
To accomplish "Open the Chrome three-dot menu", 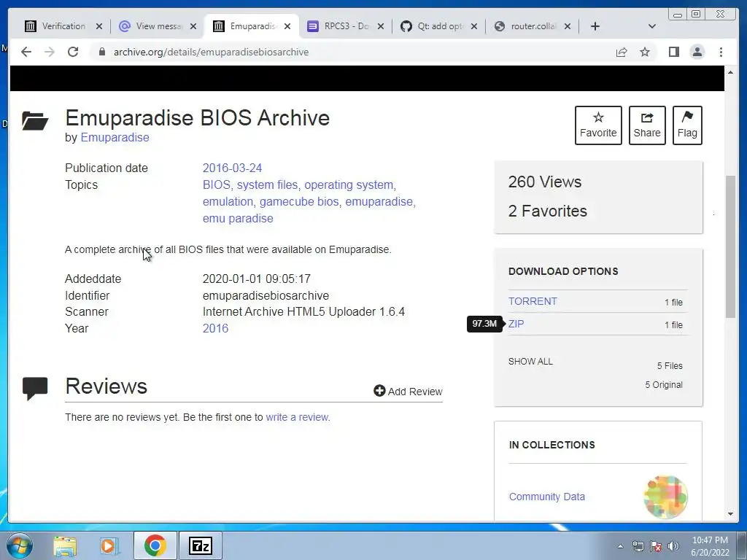I will click(x=721, y=52).
